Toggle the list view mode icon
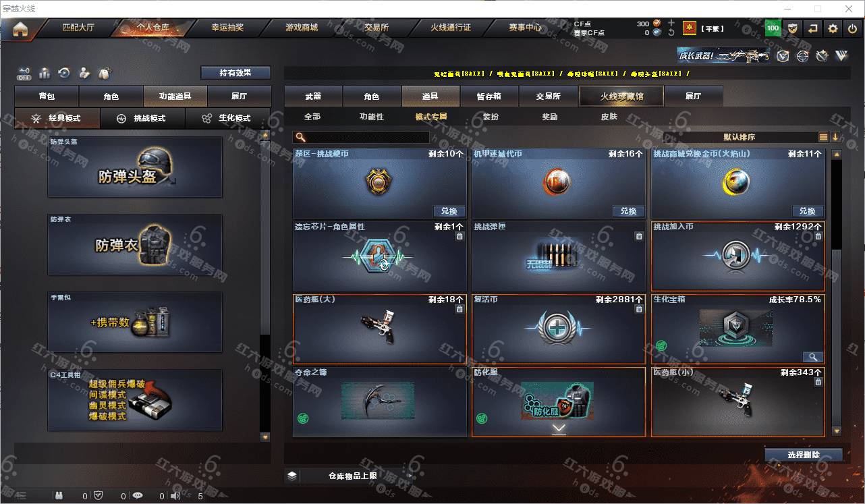 coord(823,137)
